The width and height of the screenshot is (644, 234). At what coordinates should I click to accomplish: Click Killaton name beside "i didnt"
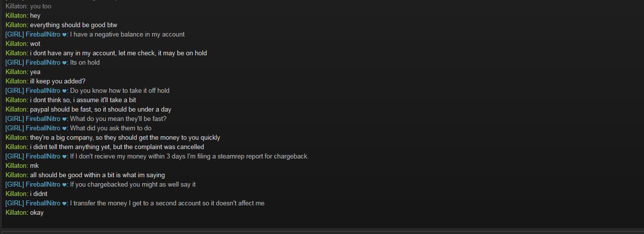pyautogui.click(x=16, y=194)
